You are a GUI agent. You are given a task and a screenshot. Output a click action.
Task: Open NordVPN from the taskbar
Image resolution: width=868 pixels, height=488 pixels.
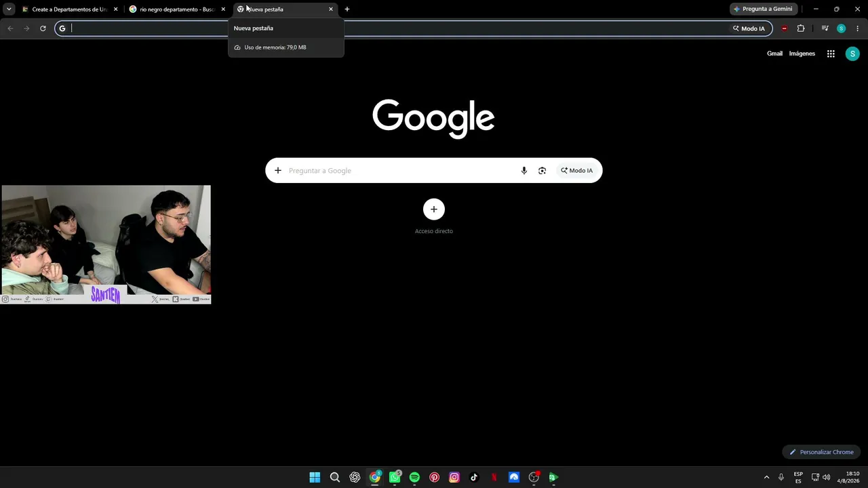[514, 477]
